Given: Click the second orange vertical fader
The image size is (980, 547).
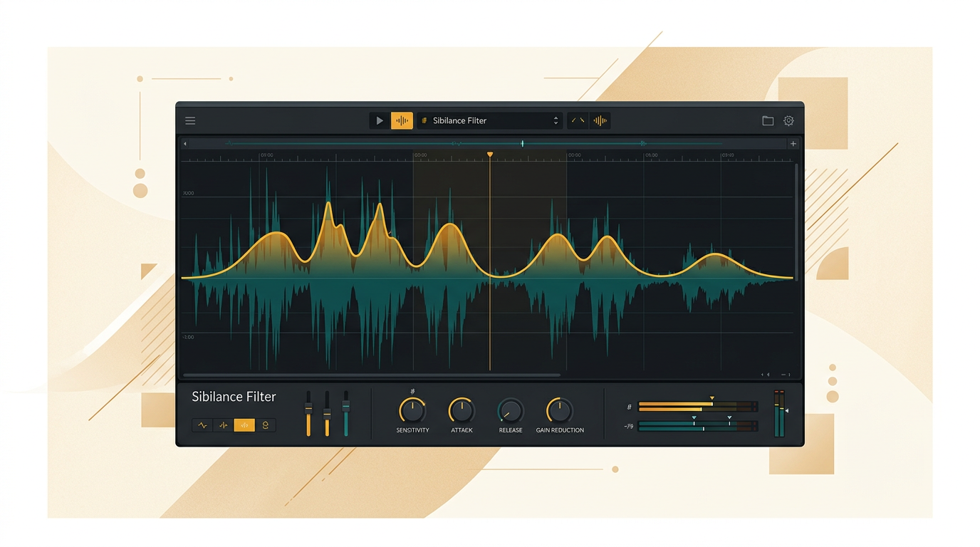Looking at the screenshot, I should [x=327, y=413].
